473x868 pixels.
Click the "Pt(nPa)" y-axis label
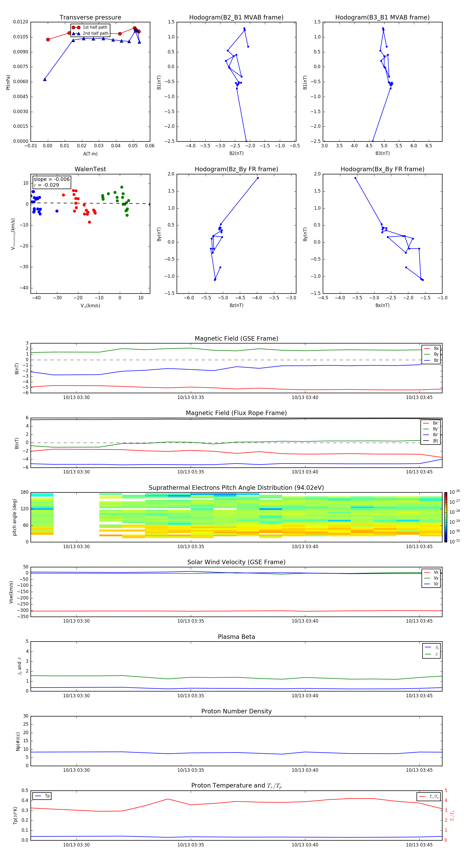(8, 82)
